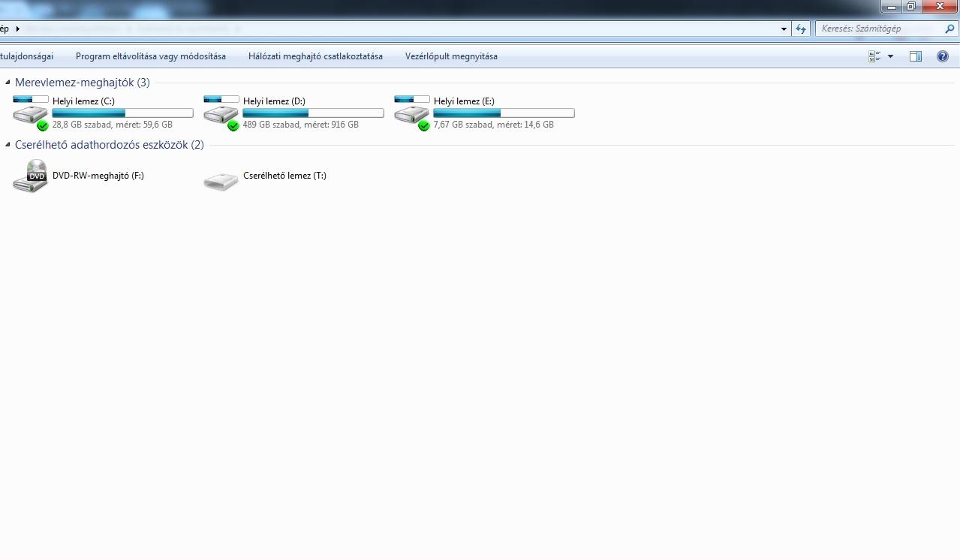Image resolution: width=960 pixels, height=560 pixels.
Task: Expand the breadcrumb arrow in the address bar
Action: 17,29
